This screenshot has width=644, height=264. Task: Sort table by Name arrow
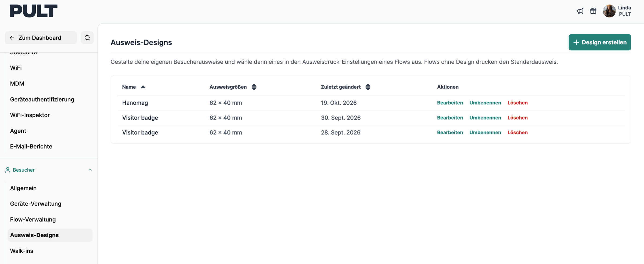click(143, 87)
